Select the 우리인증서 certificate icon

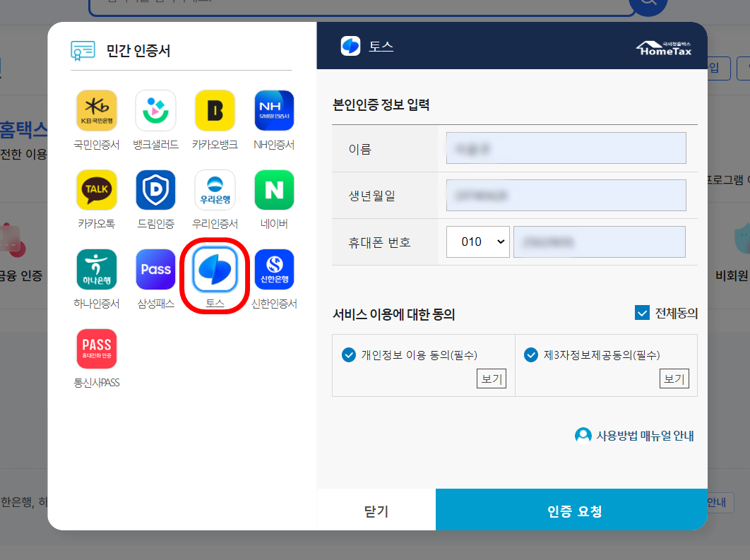point(215,190)
